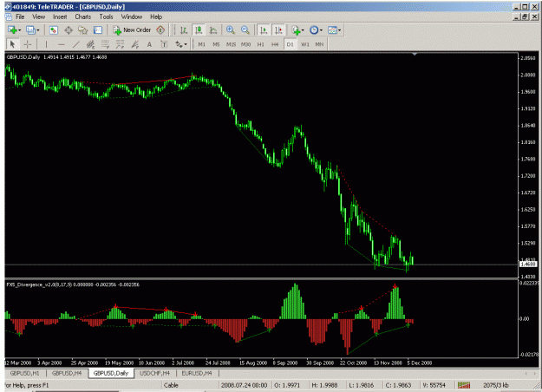Select the fan lines drawing tool
Viewport: 542px width, 392px height.
[x=134, y=44]
